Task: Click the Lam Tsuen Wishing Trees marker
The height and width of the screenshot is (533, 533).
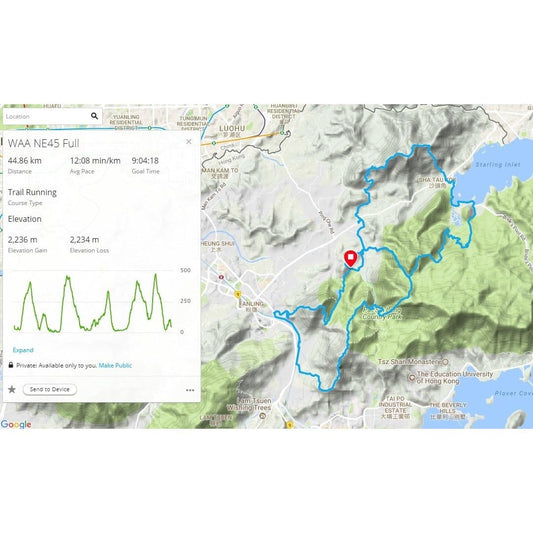Action: click(262, 415)
